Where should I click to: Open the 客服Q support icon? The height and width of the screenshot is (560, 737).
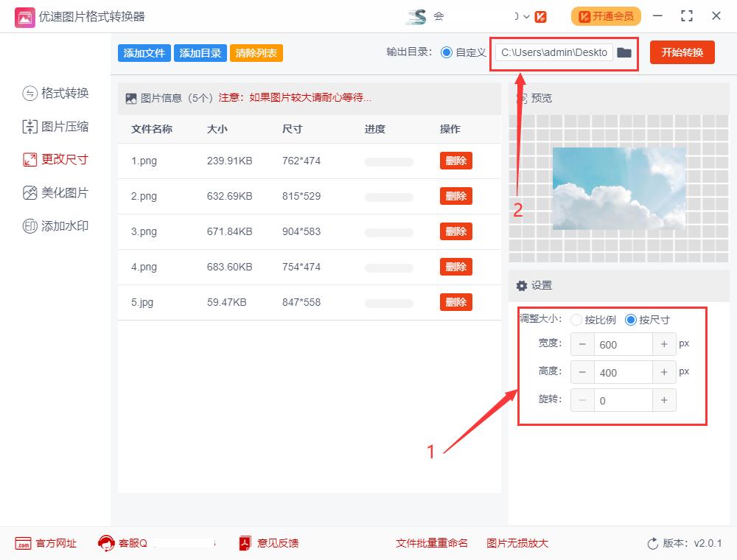click(105, 543)
